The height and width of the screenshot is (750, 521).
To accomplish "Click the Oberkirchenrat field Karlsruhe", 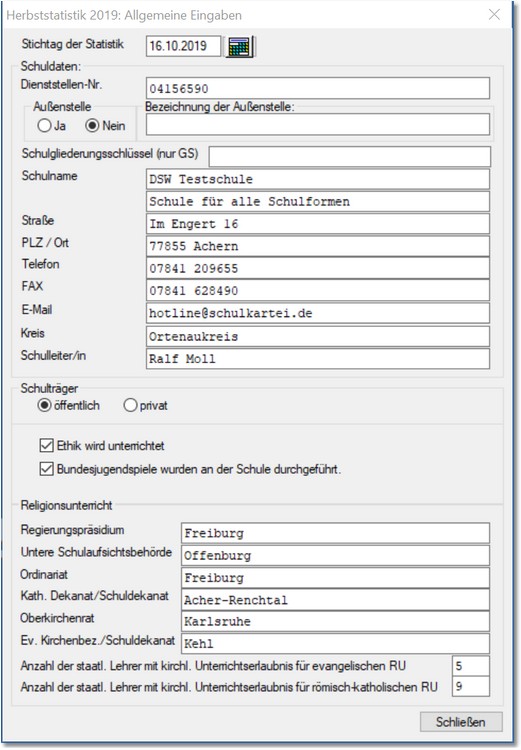I will 335,621.
